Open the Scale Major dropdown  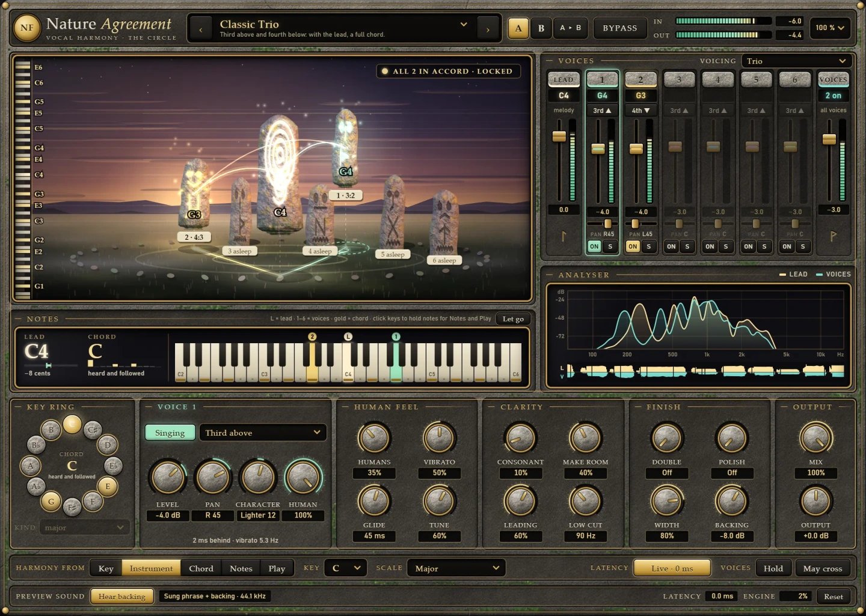pos(456,568)
